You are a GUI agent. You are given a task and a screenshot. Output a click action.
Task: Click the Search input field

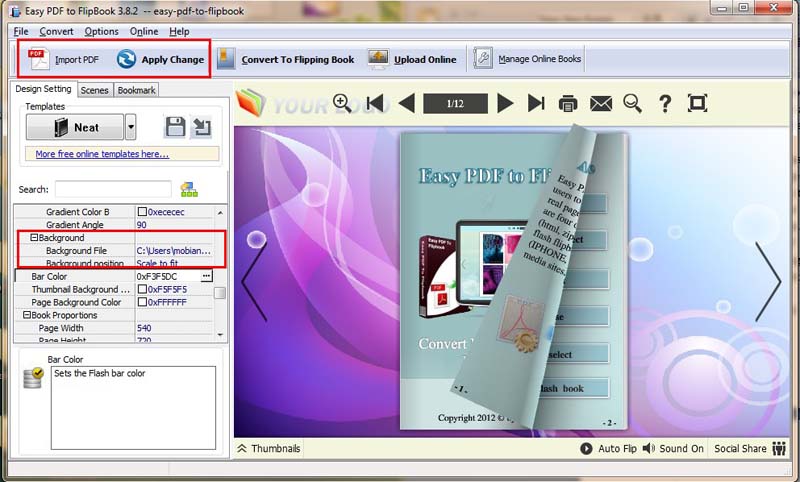point(113,189)
